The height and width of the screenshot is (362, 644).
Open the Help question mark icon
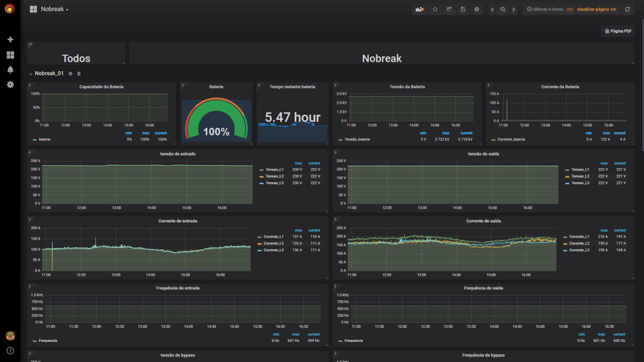[10, 350]
